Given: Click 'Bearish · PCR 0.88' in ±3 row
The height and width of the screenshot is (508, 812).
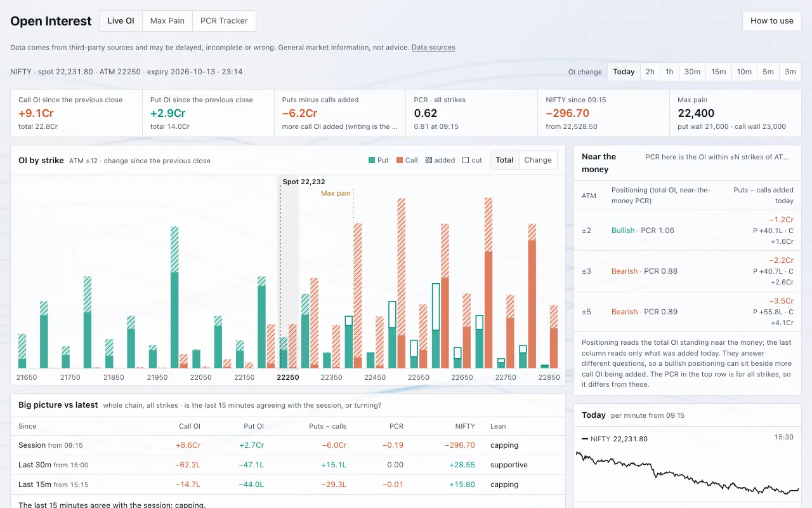Looking at the screenshot, I should pyautogui.click(x=645, y=271).
